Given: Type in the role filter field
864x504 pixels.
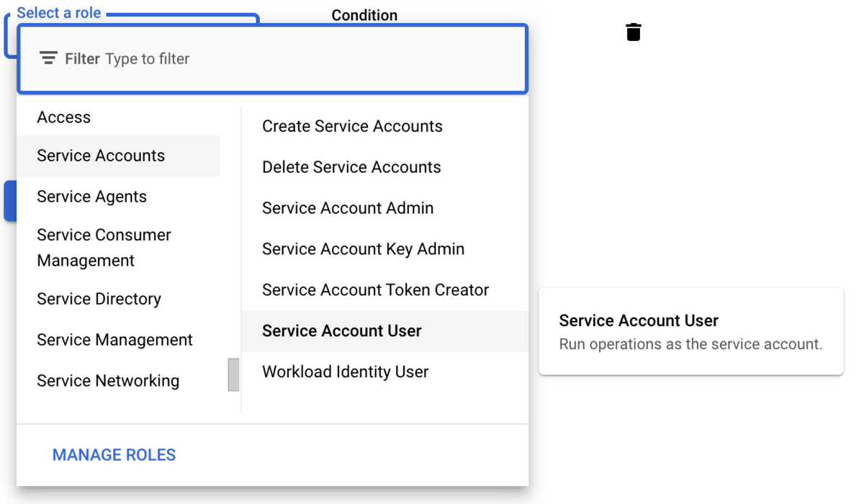Looking at the screenshot, I should pos(288,59).
